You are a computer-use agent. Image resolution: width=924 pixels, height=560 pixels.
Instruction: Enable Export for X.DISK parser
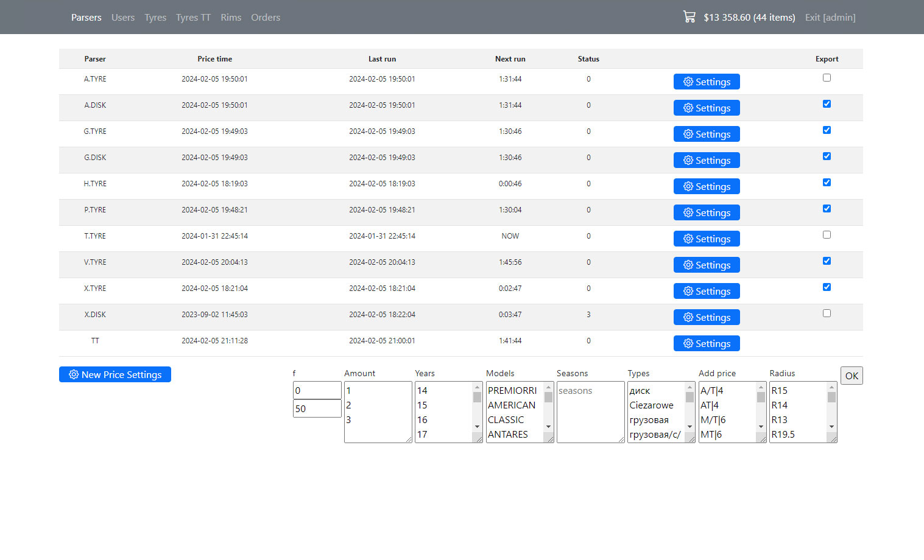point(827,313)
